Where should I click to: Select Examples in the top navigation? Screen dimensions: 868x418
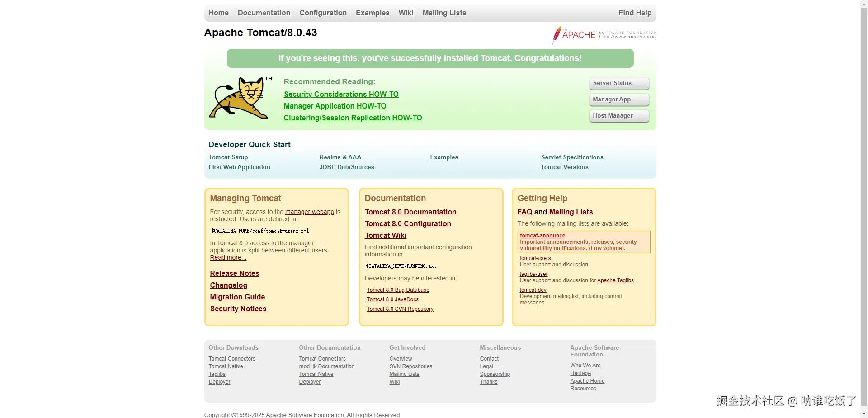[373, 13]
